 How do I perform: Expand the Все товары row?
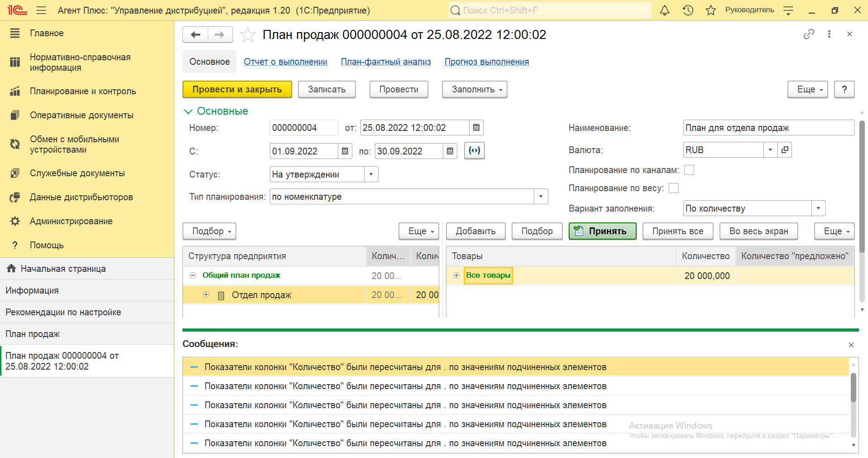point(456,275)
